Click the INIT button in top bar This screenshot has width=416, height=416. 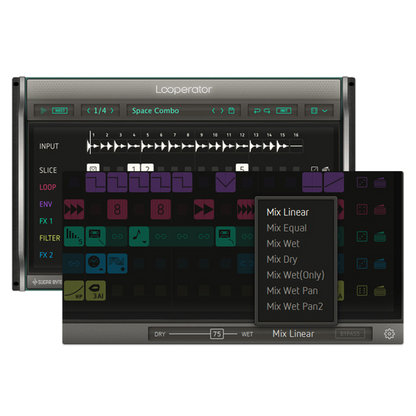pos(284,110)
